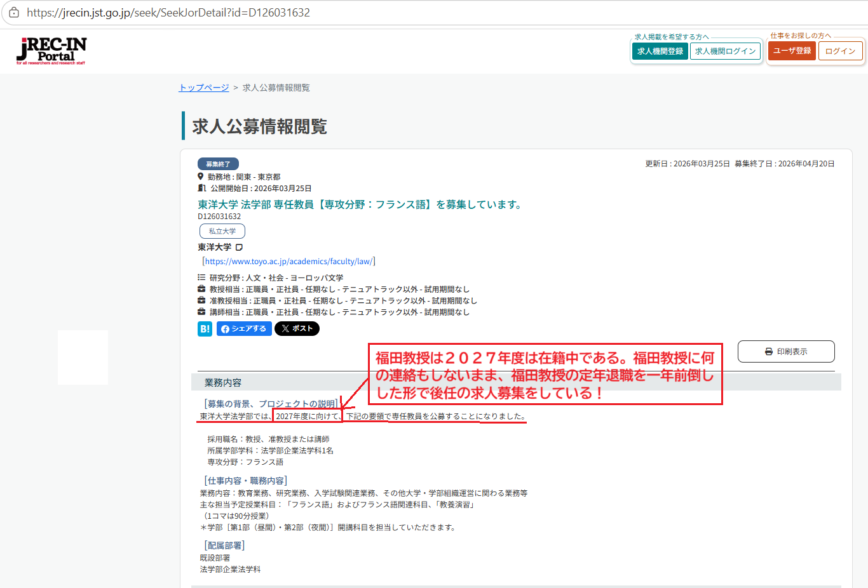Viewport: 868px width, 588px height.
Task: Click the 採用職名：教授、准教授または講師 line
Action: click(x=268, y=439)
